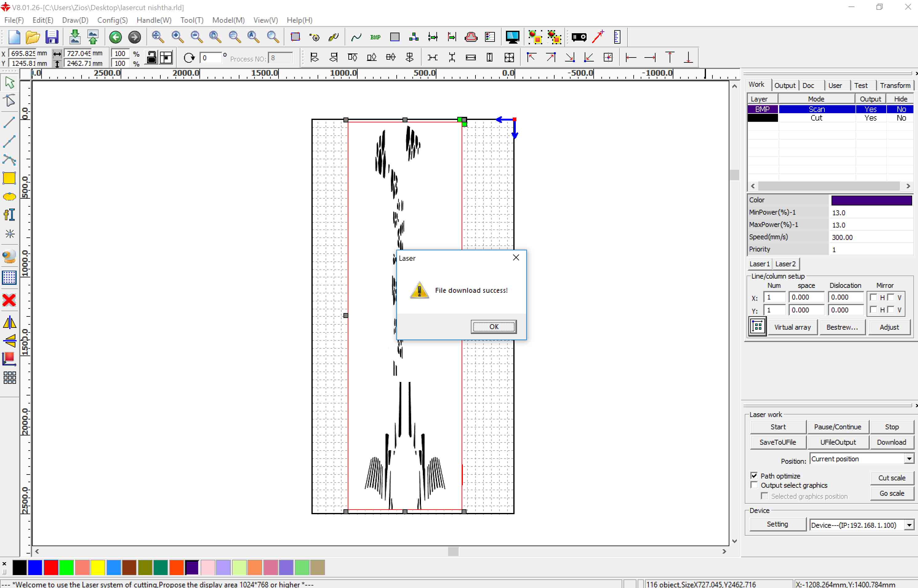Click the blue ruler measure icon
The image size is (918, 588).
click(617, 37)
